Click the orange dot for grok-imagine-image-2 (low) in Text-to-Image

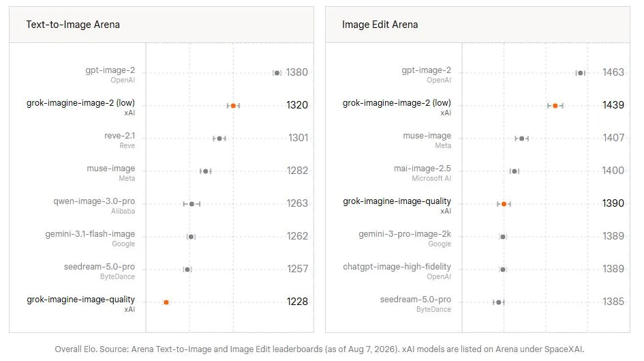point(233,106)
